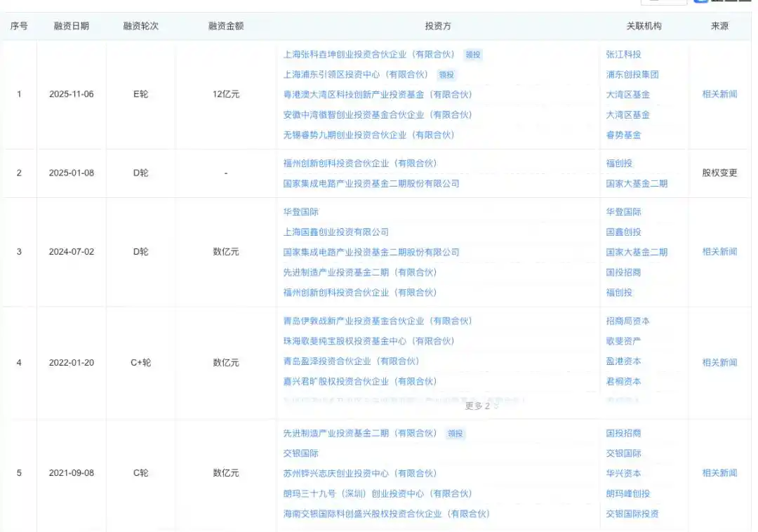Select the date cell 2025-11-06
758x532 pixels.
(x=72, y=94)
